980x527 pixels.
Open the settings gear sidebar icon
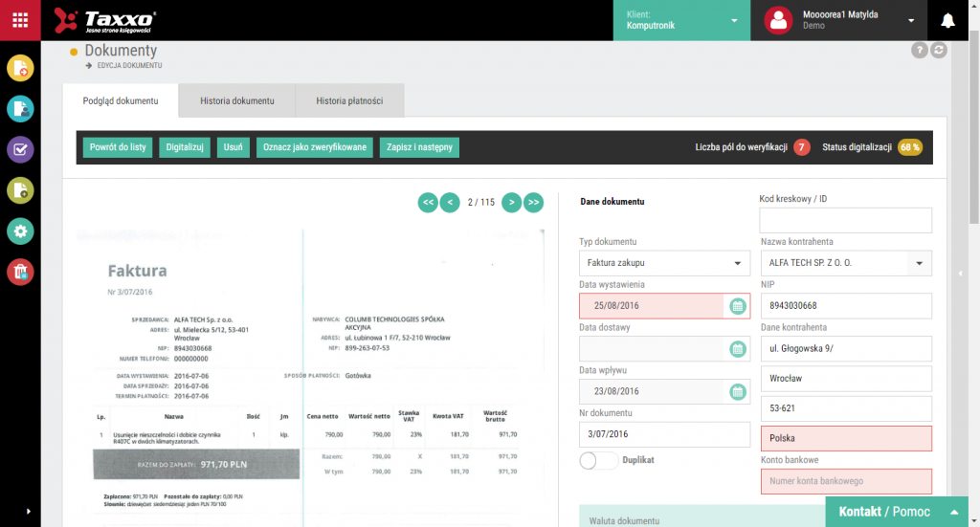[20, 231]
